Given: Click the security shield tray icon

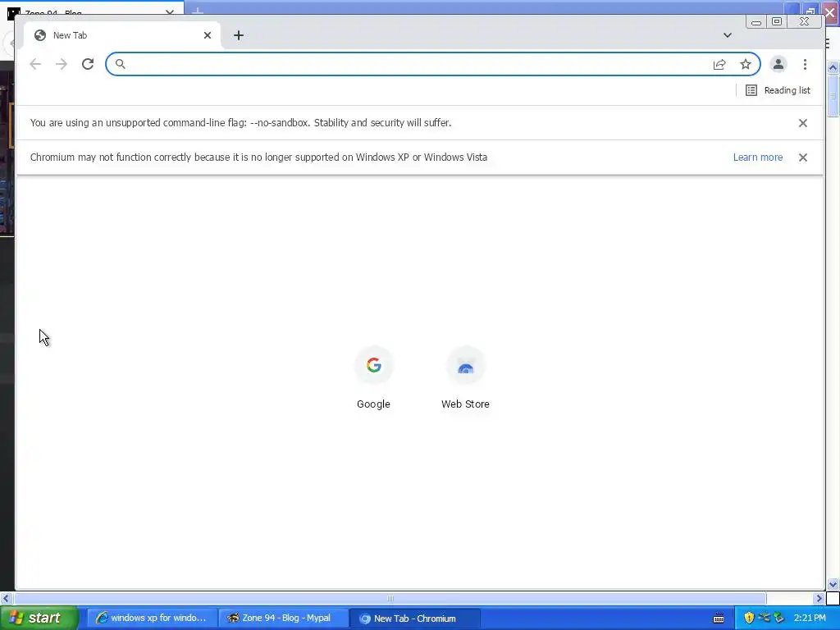Looking at the screenshot, I should pyautogui.click(x=749, y=619).
